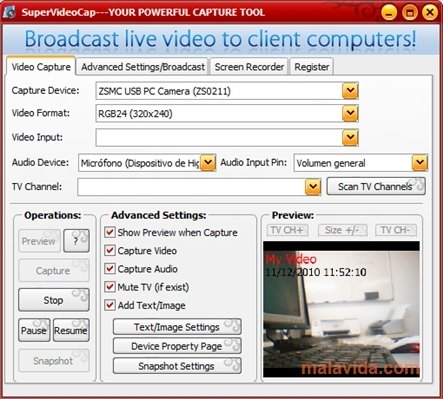Click the Pause button
The width and height of the screenshot is (443, 399).
pyautogui.click(x=34, y=330)
